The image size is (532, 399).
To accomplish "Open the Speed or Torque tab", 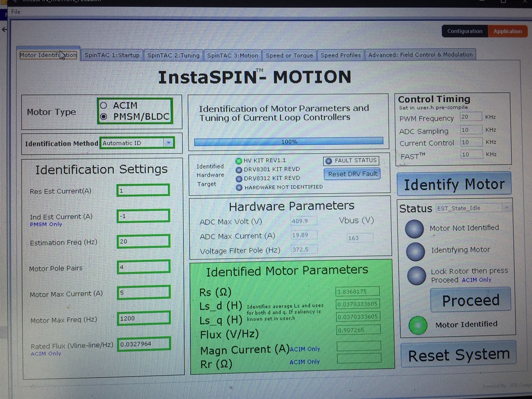I will (x=289, y=55).
